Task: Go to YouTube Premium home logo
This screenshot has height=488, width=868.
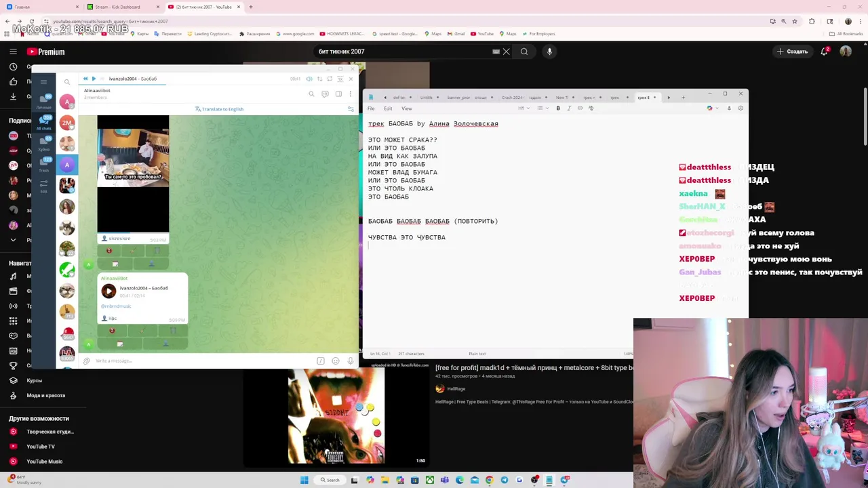Action: tap(46, 52)
